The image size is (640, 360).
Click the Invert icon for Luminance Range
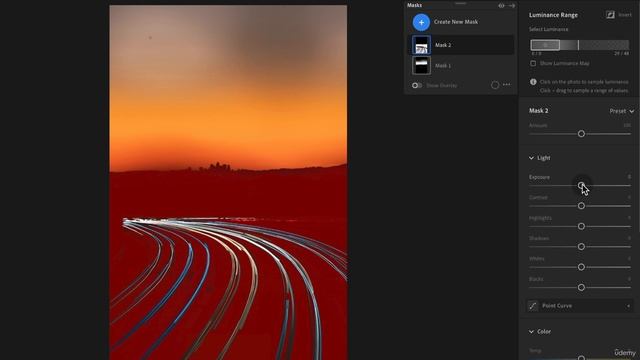click(x=610, y=15)
